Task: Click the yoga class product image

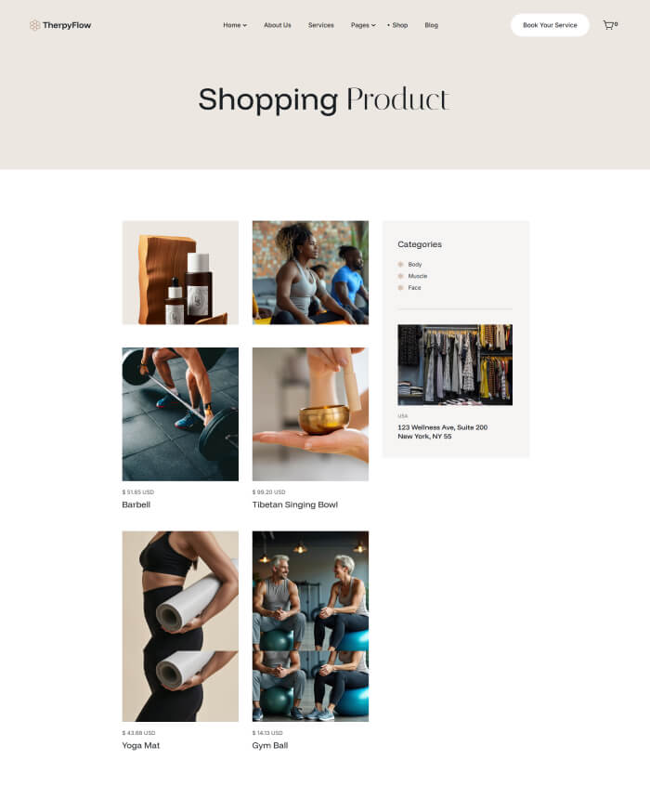Action: (x=310, y=273)
